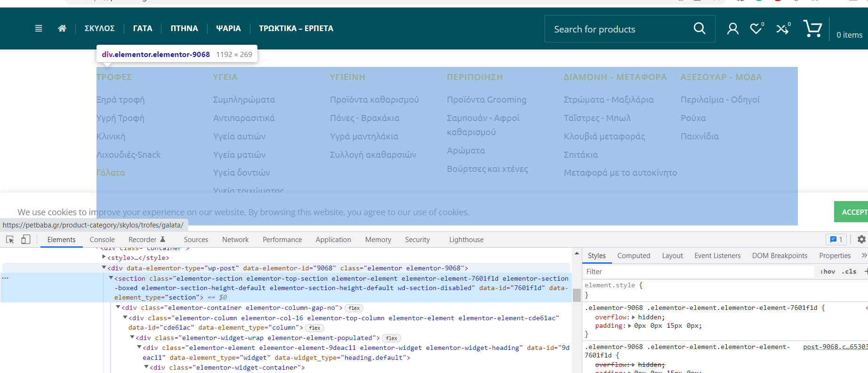Viewport: 868px width, 373px height.
Task: Follow the Παιχνίδια link
Action: (699, 136)
